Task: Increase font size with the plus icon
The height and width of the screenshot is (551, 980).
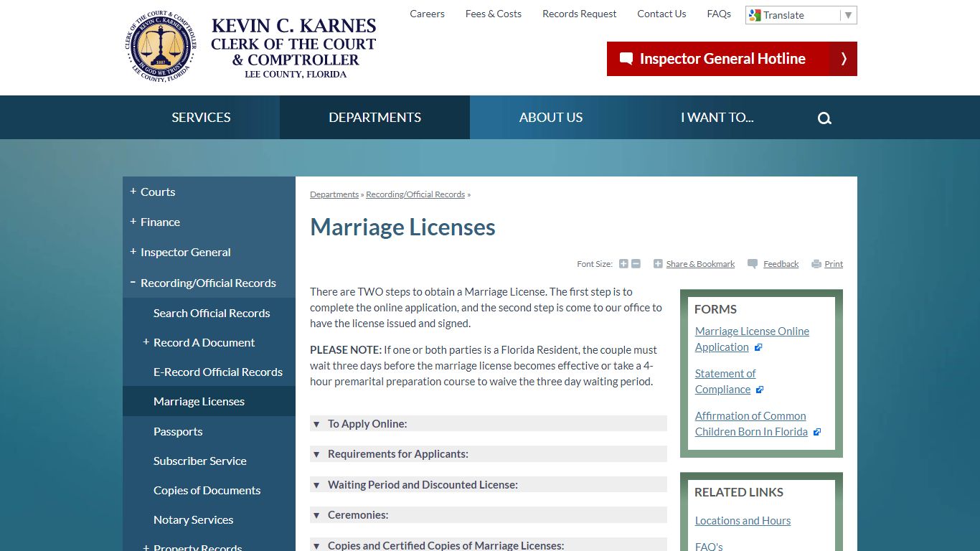Action: 623,264
